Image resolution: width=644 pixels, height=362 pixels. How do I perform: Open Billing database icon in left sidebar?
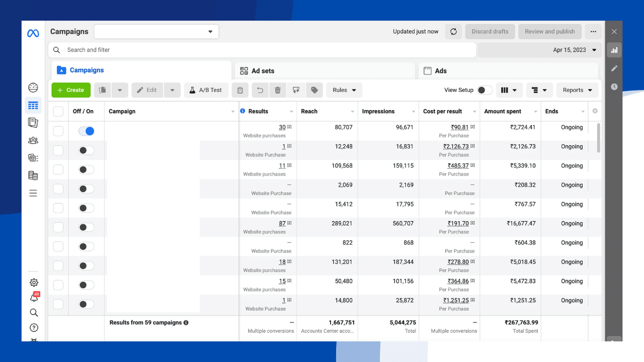point(33,175)
